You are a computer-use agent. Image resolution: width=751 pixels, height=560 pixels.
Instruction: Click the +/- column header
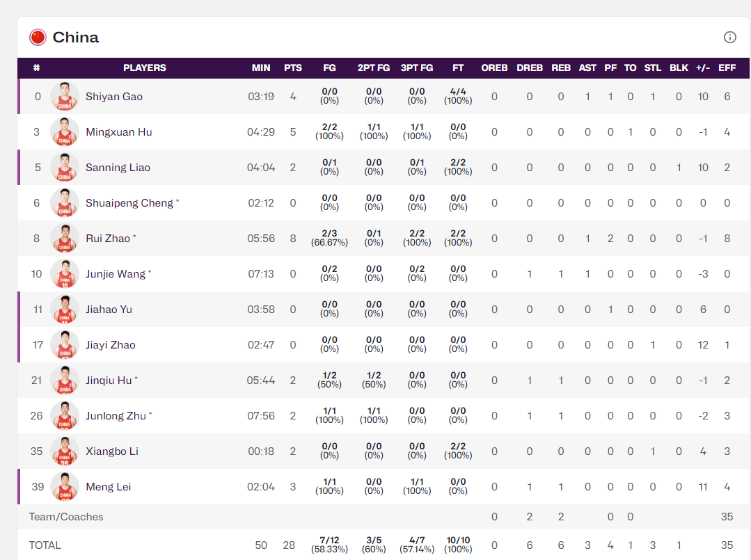pos(703,68)
